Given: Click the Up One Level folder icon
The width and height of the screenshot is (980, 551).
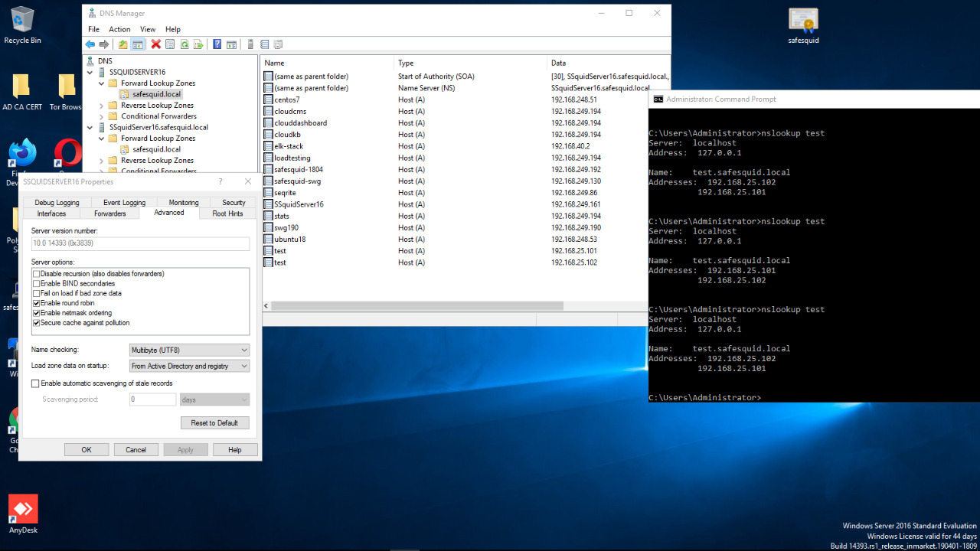Looking at the screenshot, I should point(123,44).
